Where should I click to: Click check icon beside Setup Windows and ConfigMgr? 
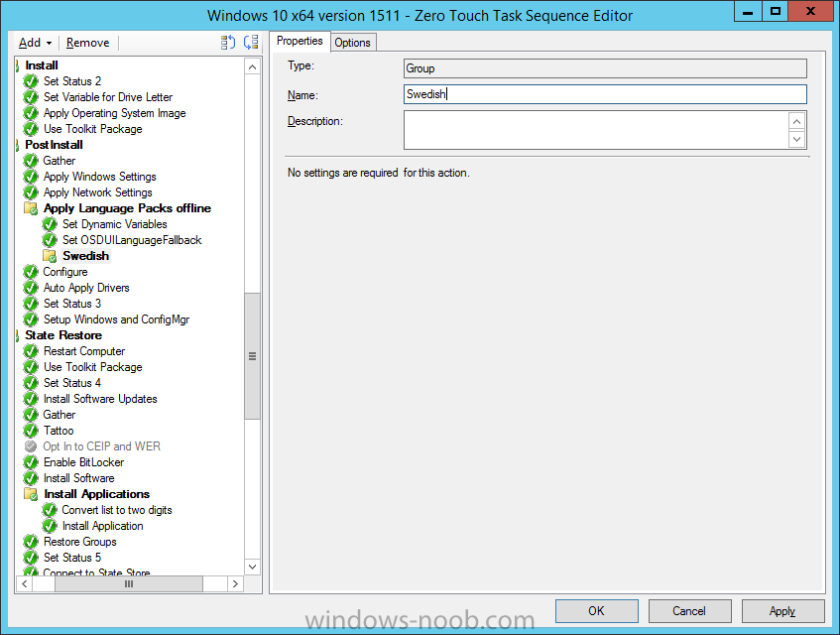[x=31, y=319]
